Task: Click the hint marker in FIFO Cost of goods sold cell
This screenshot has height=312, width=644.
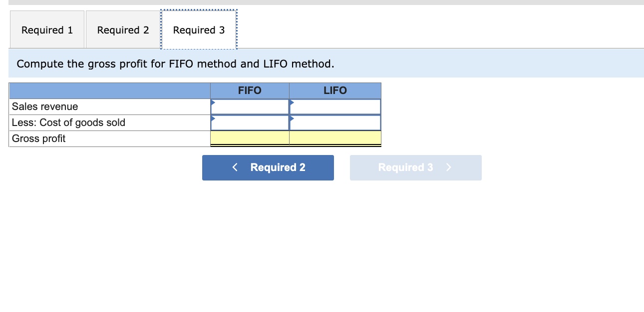Action: 214,119
